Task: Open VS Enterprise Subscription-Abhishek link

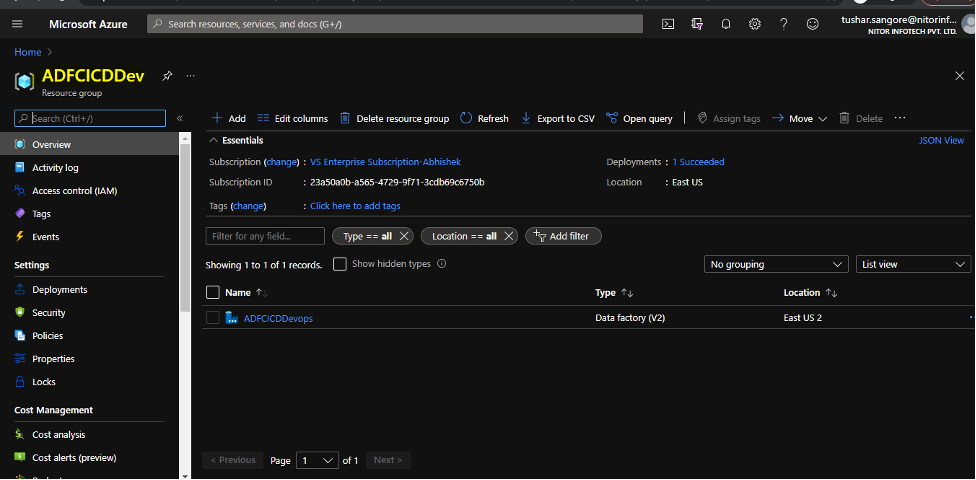Action: tap(385, 162)
